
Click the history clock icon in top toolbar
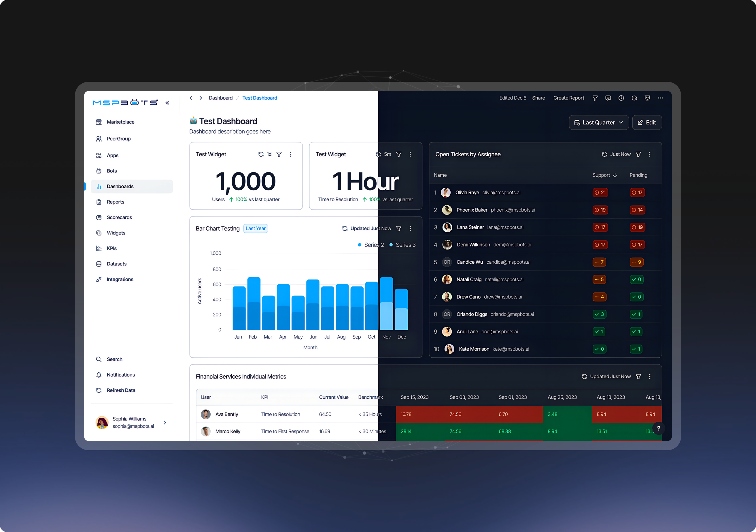[621, 98]
